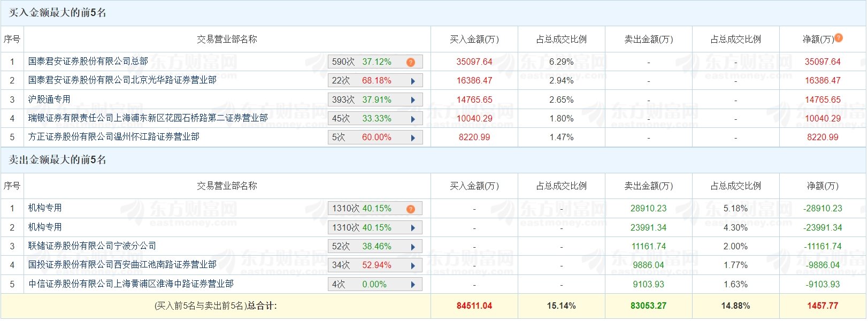This screenshot has width=868, height=321.
Task: Expand arrow in 沪股通专用 row
Action: pos(413,100)
